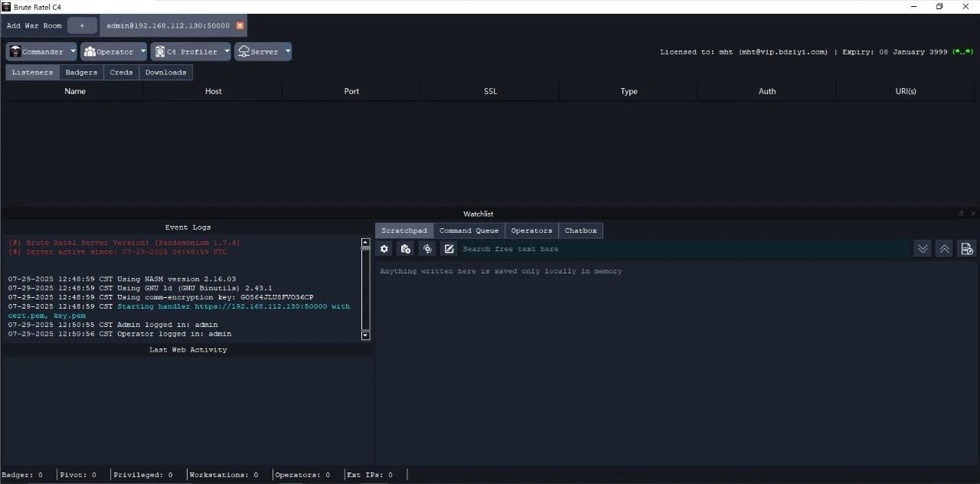Open the Chatbox tab
Image resolution: width=980 pixels, height=484 pixels.
tap(580, 231)
